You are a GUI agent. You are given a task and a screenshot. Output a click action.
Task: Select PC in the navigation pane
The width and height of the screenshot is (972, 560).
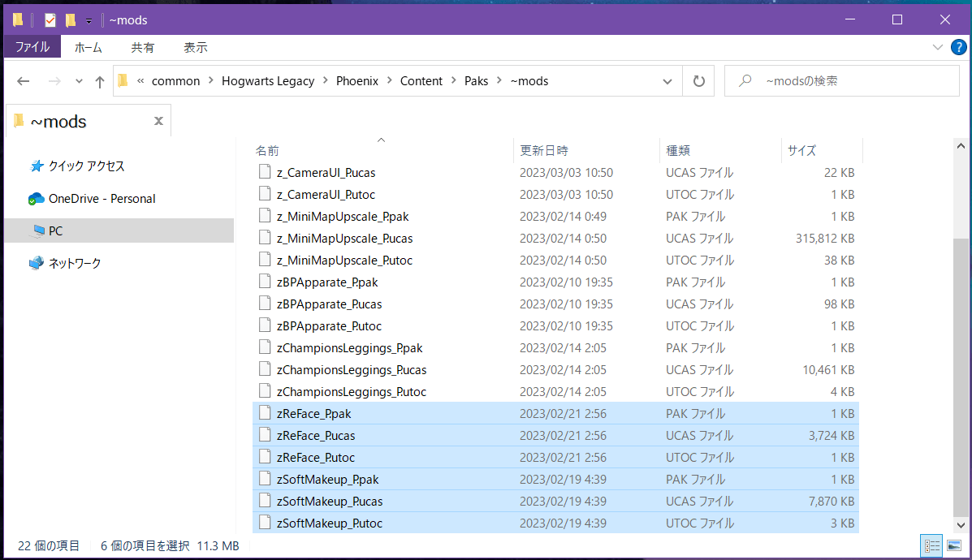coord(119,231)
